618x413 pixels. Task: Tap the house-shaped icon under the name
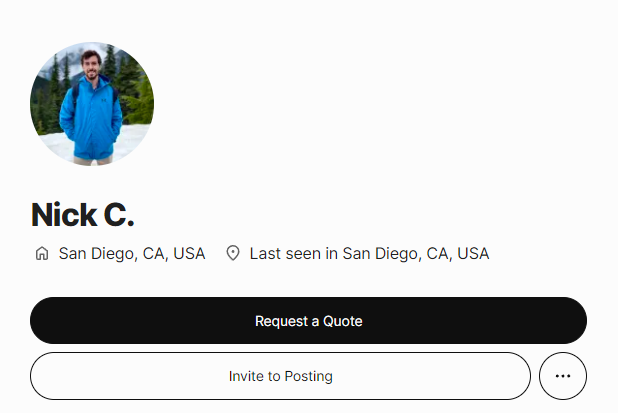(x=42, y=254)
